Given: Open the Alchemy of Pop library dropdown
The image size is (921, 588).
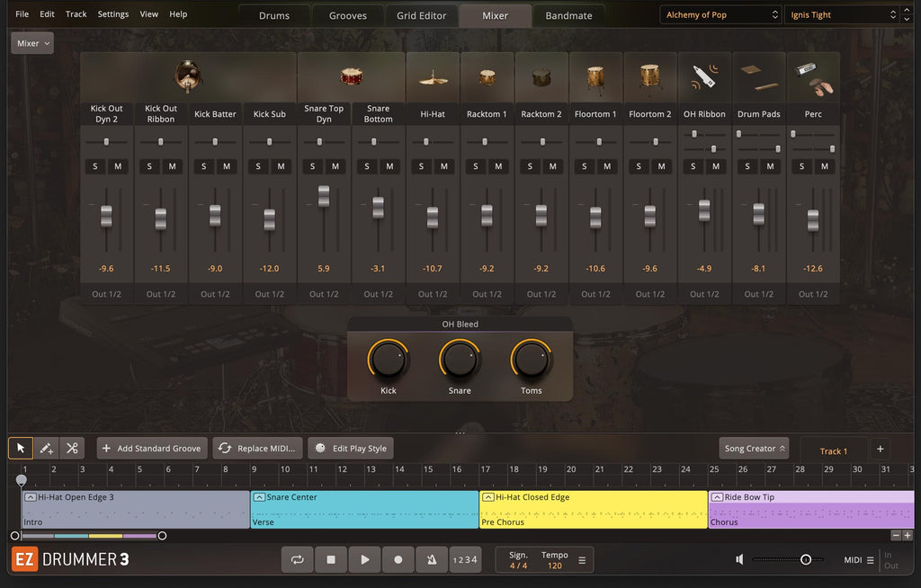Looking at the screenshot, I should pyautogui.click(x=720, y=14).
